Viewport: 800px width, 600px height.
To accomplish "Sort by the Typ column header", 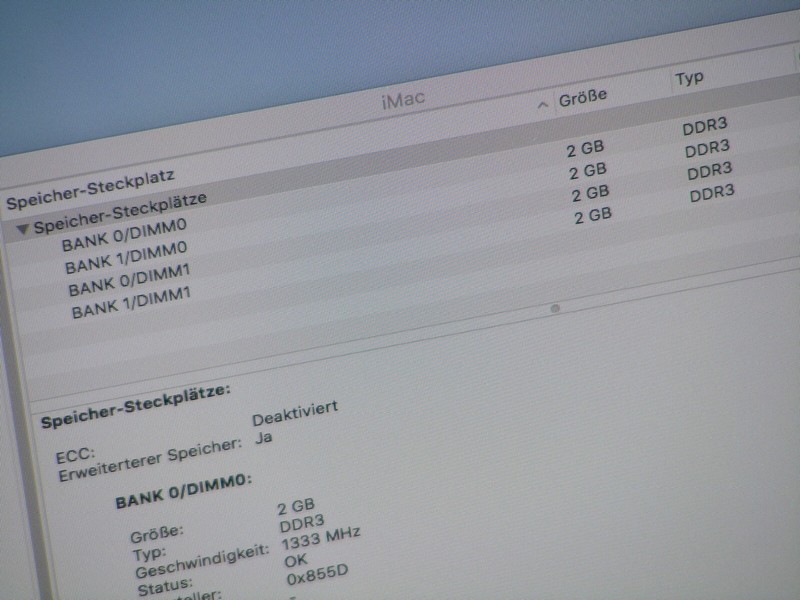I will tap(689, 79).
